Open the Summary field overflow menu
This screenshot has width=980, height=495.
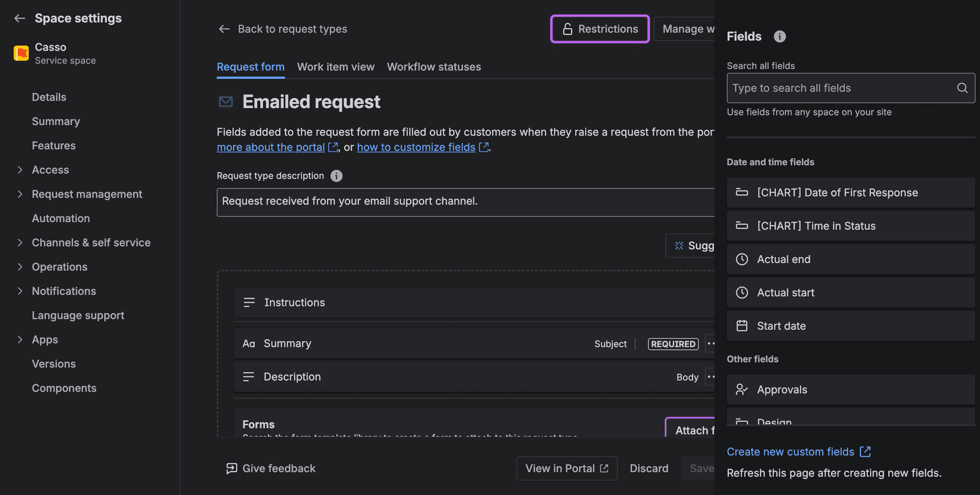(x=711, y=343)
